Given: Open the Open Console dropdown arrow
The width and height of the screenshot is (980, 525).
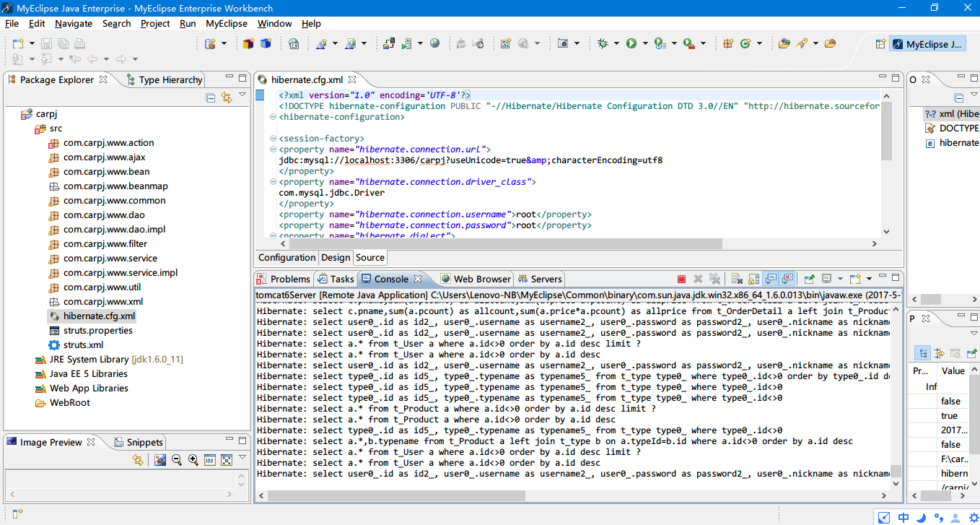Looking at the screenshot, I should click(870, 279).
